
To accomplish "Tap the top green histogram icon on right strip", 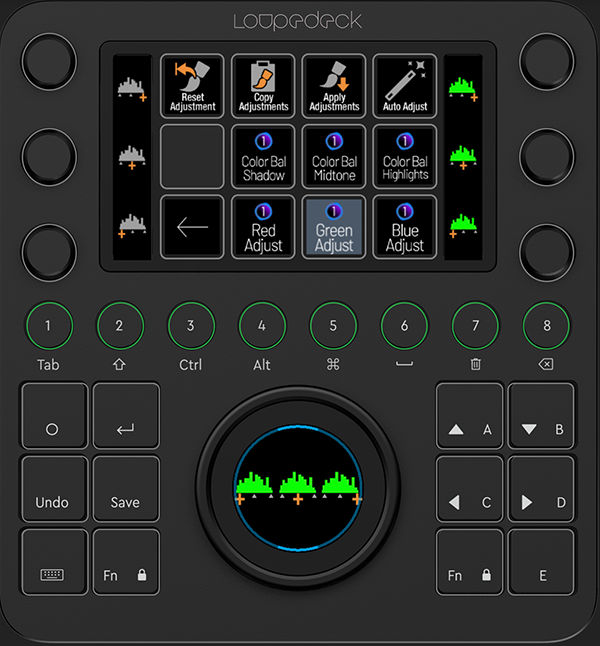I will [x=464, y=89].
